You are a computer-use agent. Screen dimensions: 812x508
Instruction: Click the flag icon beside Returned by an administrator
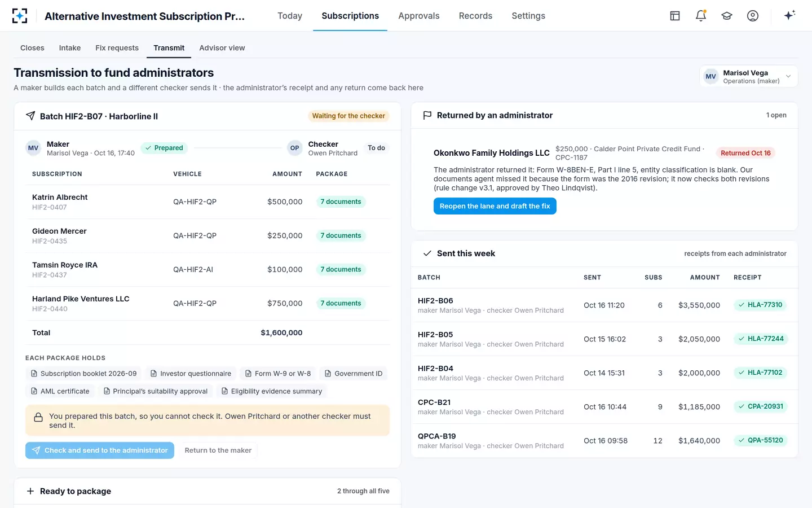coord(427,115)
